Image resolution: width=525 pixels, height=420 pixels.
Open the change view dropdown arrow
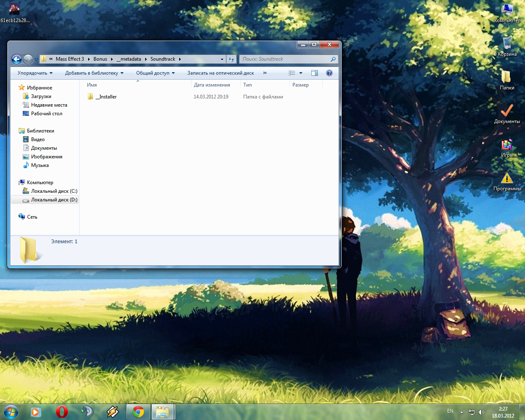coord(301,73)
